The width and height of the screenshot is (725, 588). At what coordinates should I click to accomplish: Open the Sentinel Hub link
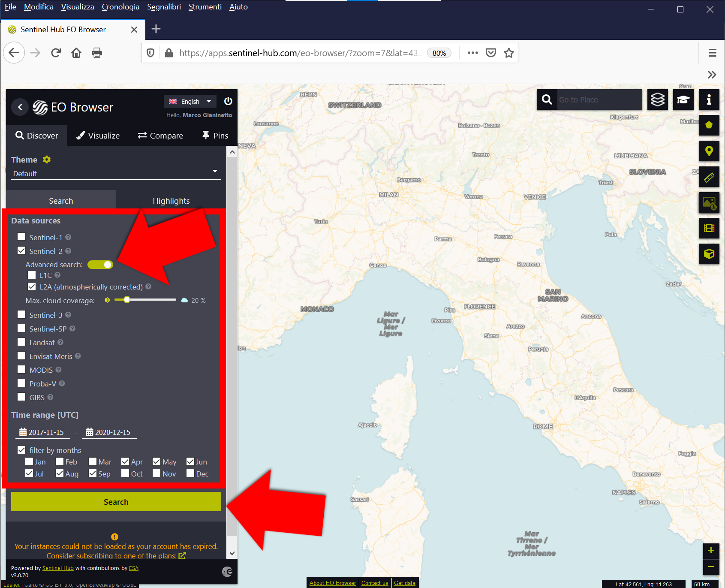coord(58,568)
